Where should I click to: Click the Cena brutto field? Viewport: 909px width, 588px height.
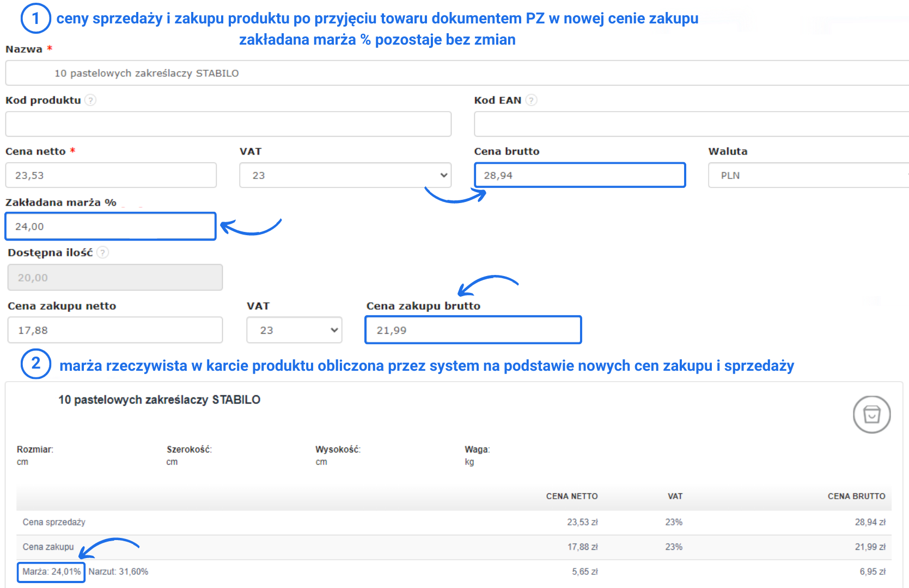[579, 175]
